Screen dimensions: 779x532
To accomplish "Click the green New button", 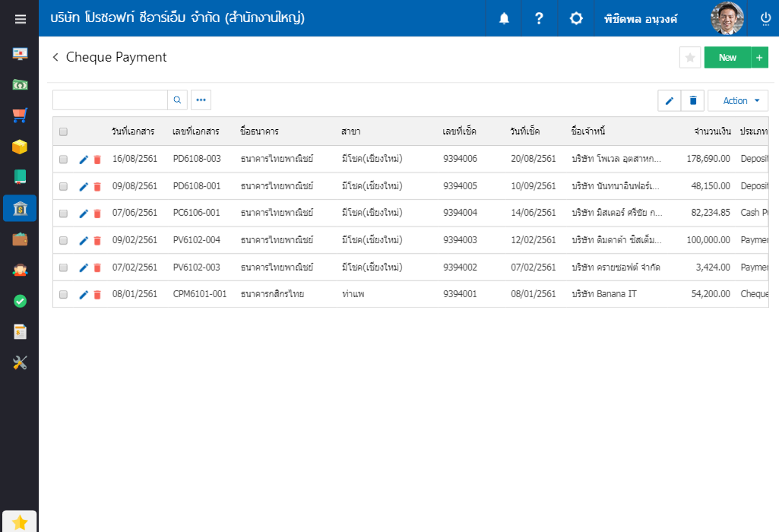I will click(x=727, y=58).
